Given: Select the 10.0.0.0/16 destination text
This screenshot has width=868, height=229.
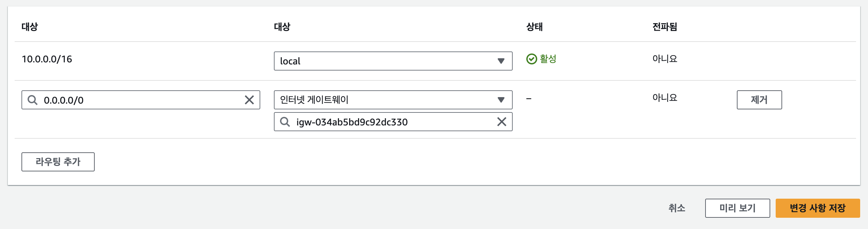Looking at the screenshot, I should tap(47, 59).
